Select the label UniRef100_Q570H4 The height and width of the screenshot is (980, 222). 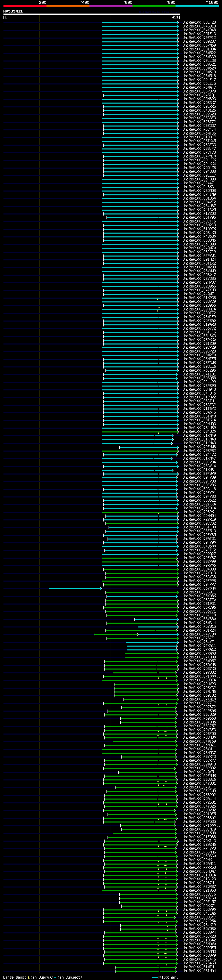[199, 589]
